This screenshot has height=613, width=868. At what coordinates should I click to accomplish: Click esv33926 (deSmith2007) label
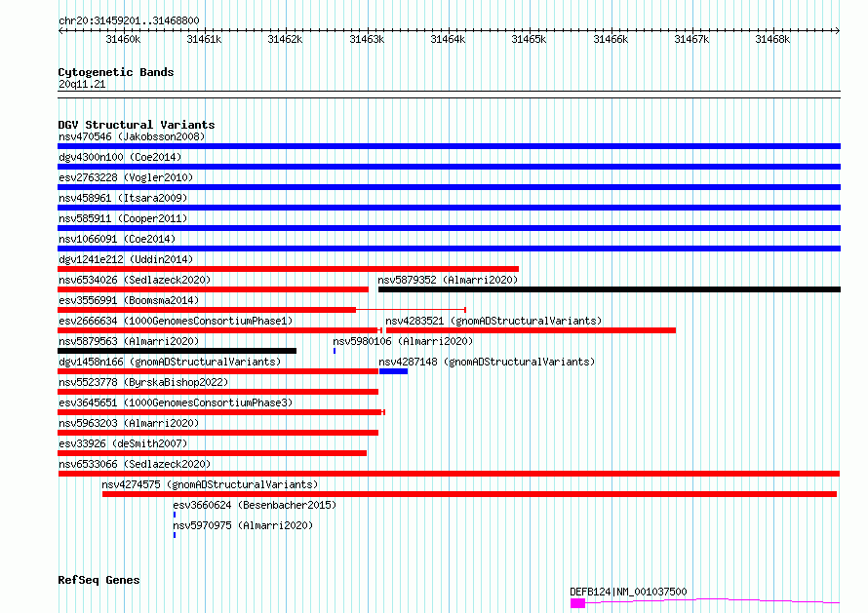pyautogui.click(x=123, y=443)
